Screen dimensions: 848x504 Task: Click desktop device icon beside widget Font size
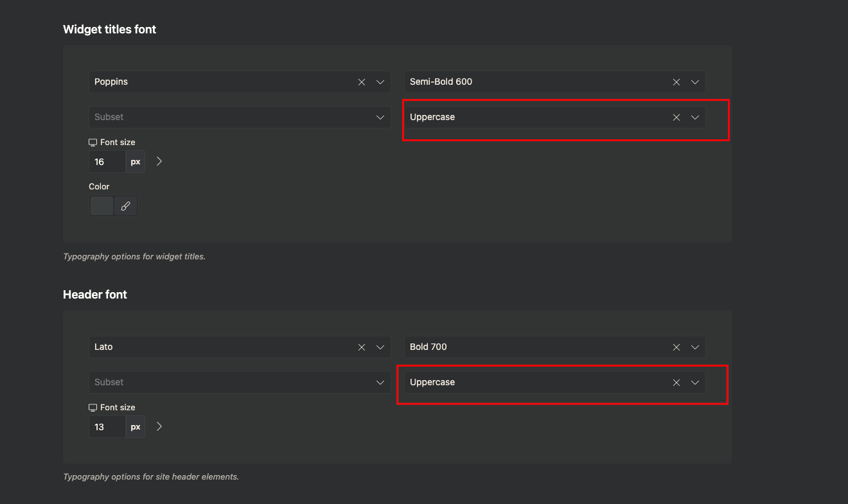pyautogui.click(x=93, y=143)
